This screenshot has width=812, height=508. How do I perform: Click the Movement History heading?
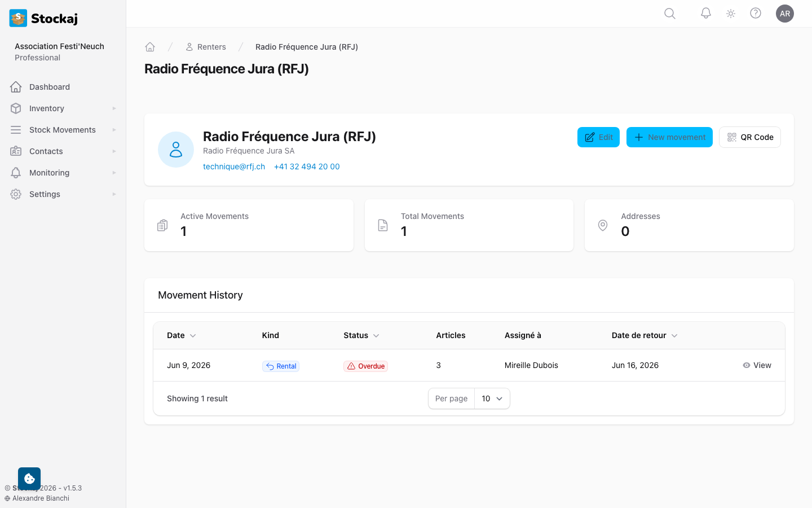pos(200,295)
